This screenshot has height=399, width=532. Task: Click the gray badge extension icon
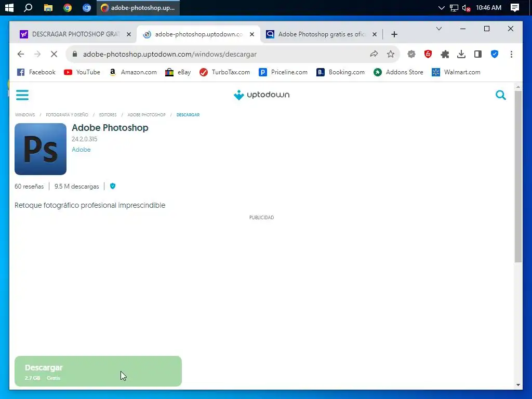point(411,54)
